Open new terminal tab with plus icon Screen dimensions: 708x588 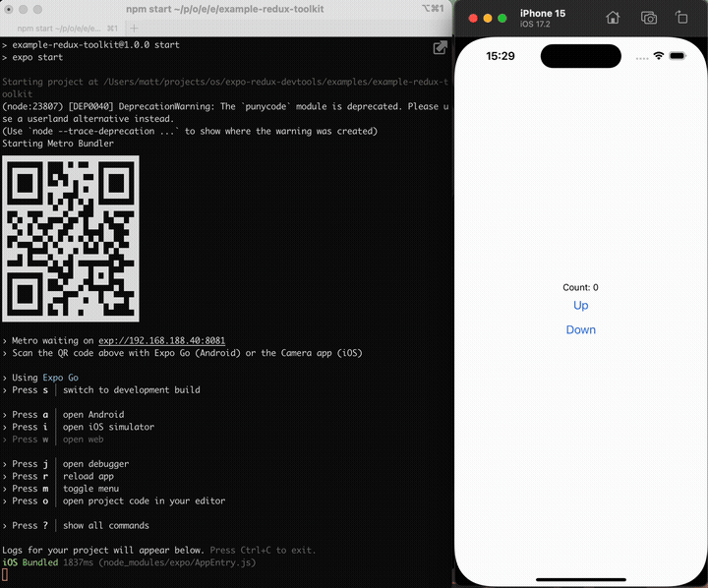134,29
